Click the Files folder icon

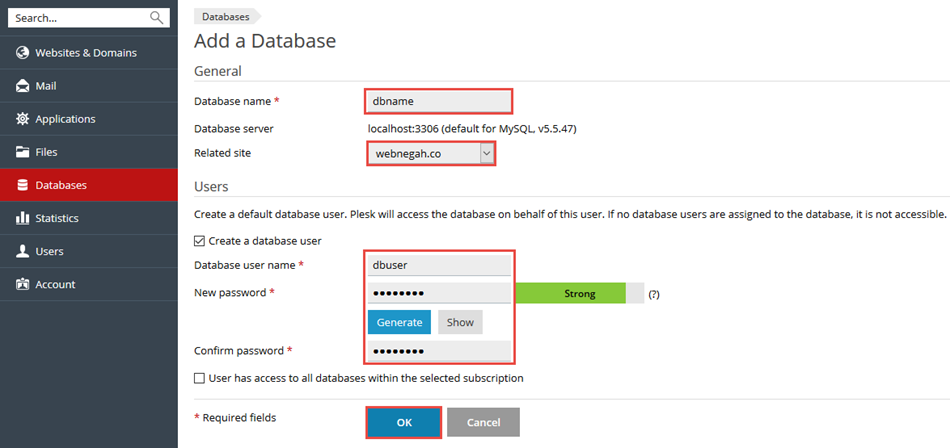click(22, 152)
